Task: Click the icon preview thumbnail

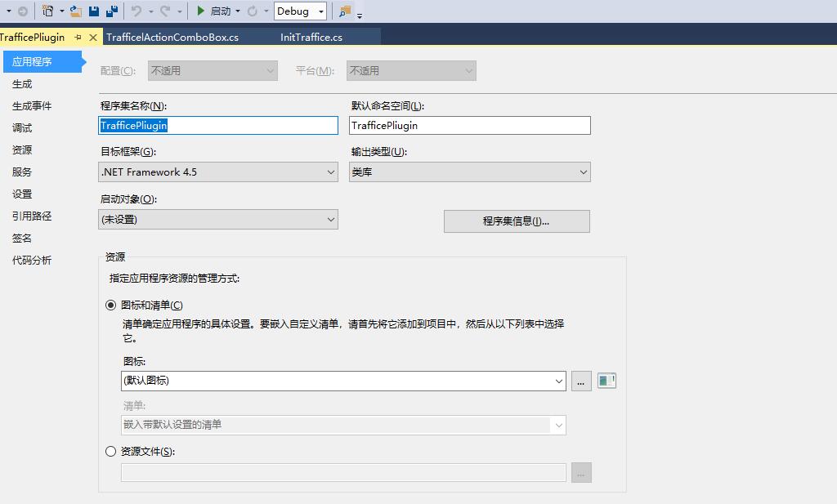Action: coord(606,381)
